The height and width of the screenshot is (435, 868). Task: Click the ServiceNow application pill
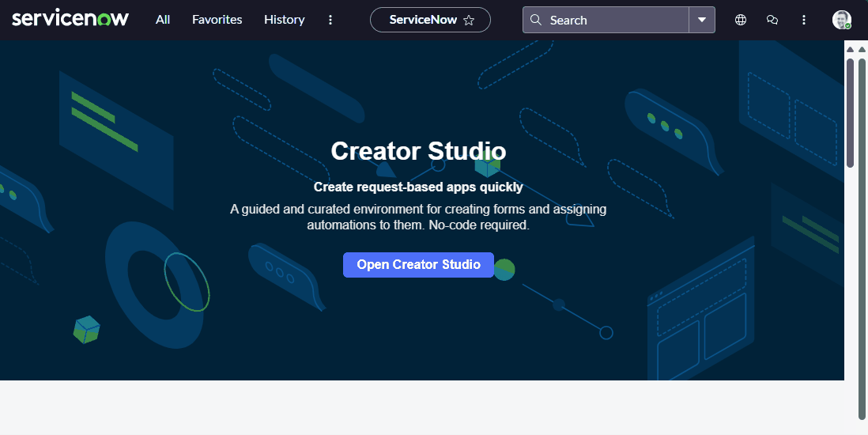click(x=430, y=20)
